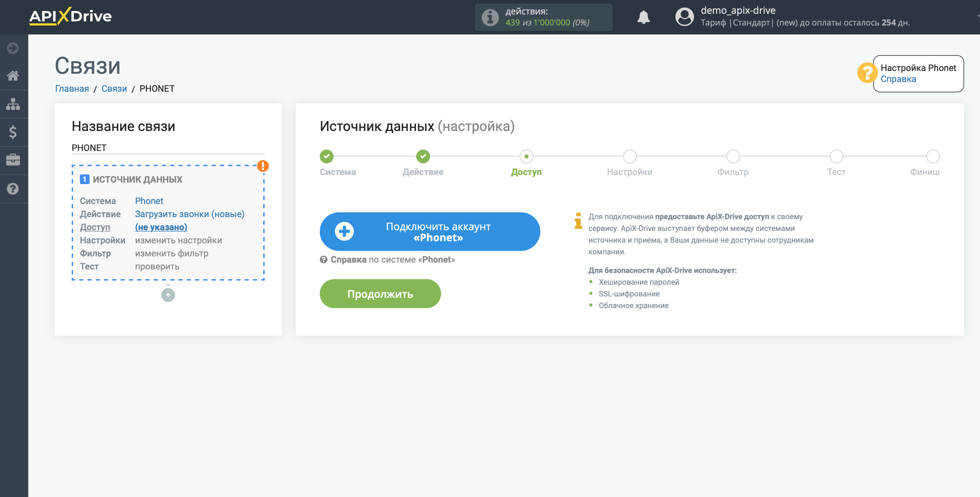This screenshot has width=980, height=497.
Task: Click the Связи page heading
Action: click(88, 66)
